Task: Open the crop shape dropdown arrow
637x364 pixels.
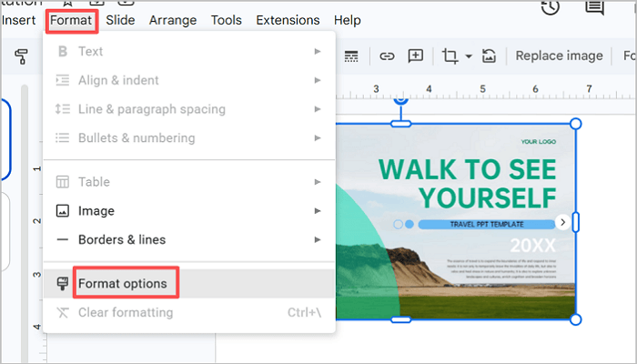Action: click(x=469, y=56)
